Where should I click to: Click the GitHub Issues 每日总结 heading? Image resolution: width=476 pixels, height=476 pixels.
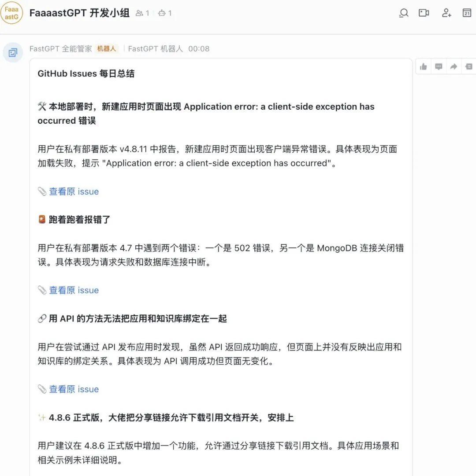[x=86, y=74]
